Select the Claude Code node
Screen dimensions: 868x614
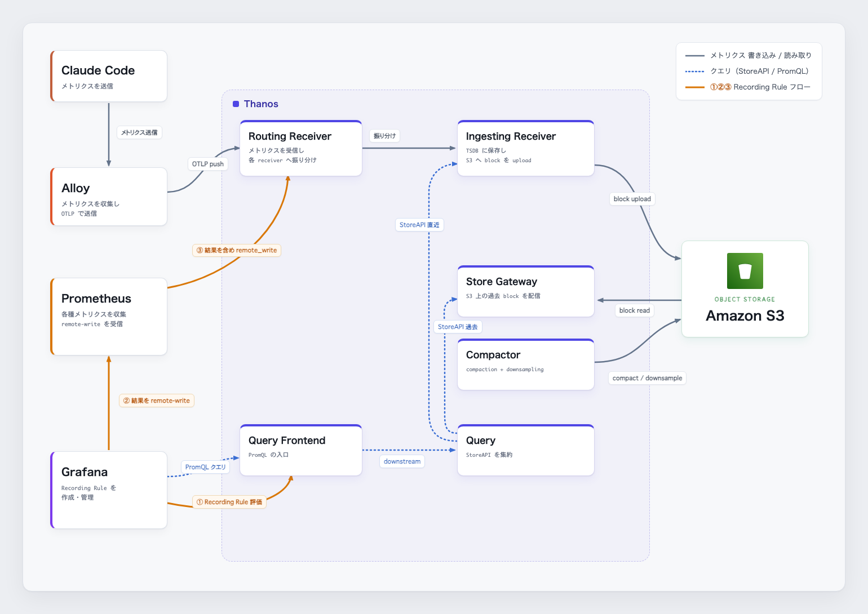pos(109,76)
